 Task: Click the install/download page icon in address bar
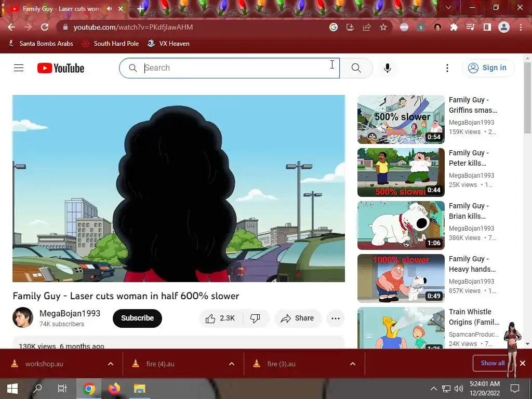(350, 27)
